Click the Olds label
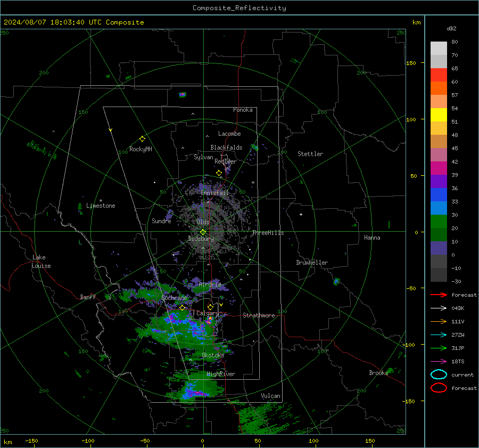The width and height of the screenshot is (479, 448). click(203, 222)
